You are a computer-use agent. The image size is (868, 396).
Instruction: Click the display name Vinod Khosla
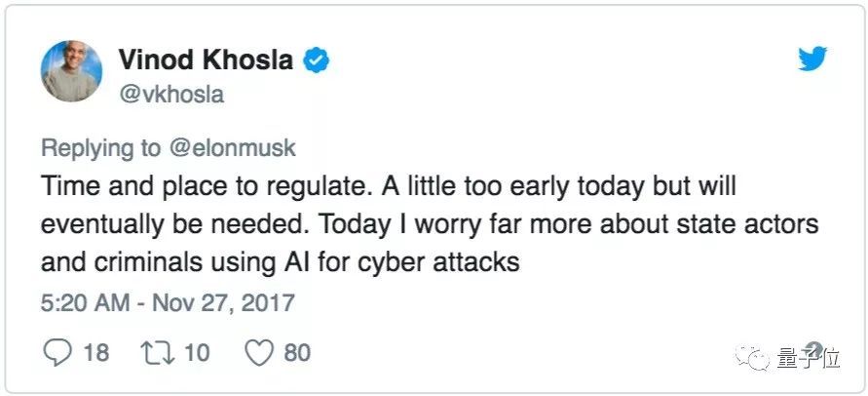point(205,60)
